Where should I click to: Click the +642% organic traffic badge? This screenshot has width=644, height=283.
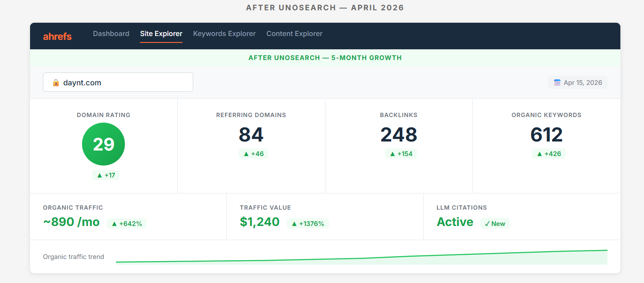pyautogui.click(x=127, y=223)
